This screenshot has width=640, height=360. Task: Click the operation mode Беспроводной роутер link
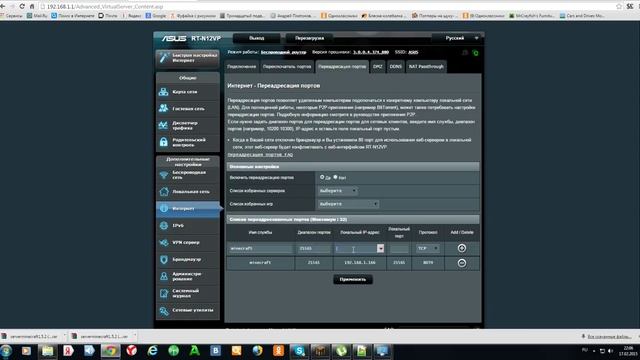283,52
